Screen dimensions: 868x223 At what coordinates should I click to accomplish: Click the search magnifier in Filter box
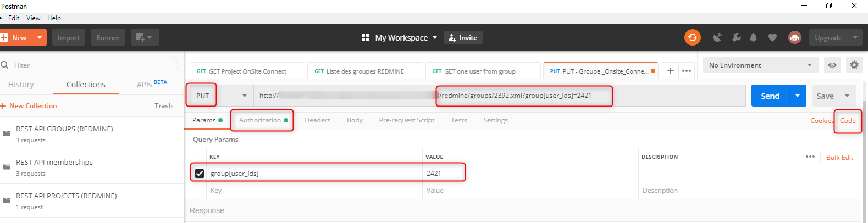tap(5, 65)
